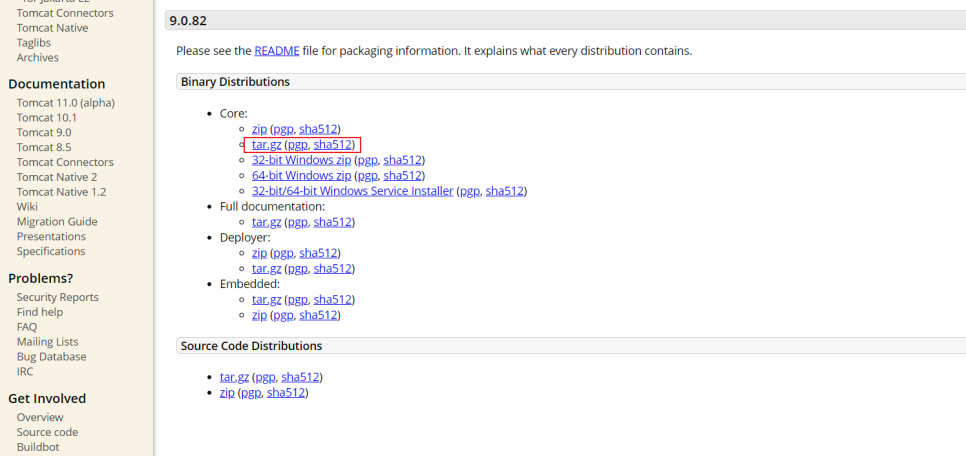Screen dimensions: 966x456
Task: Open sha512 checksum for Core tar.gz
Action: (x=332, y=145)
